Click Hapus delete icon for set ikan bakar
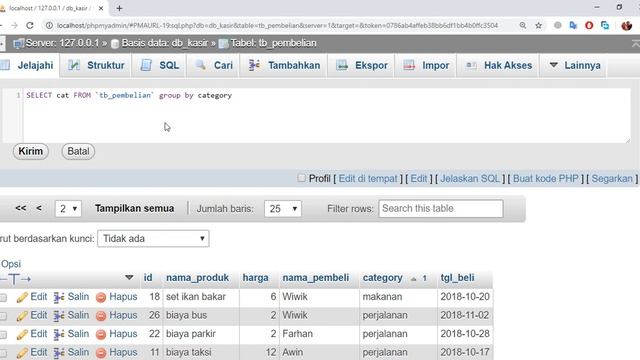 click(x=101, y=298)
